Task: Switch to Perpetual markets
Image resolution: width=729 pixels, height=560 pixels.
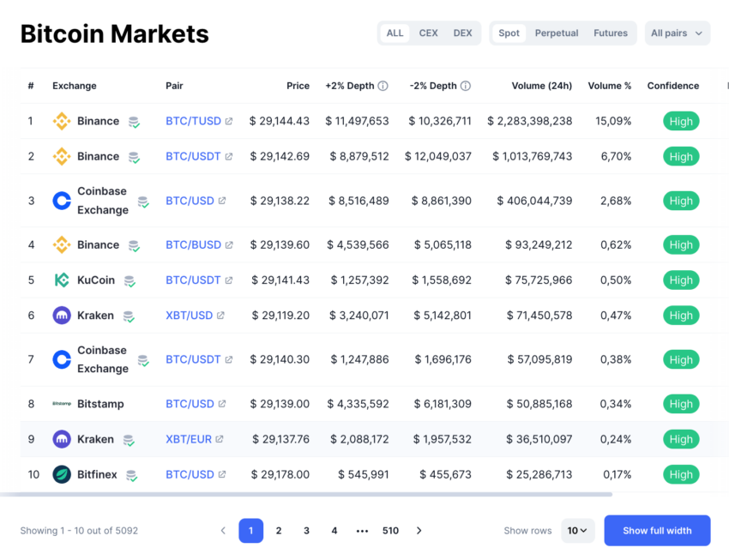Action: [557, 33]
